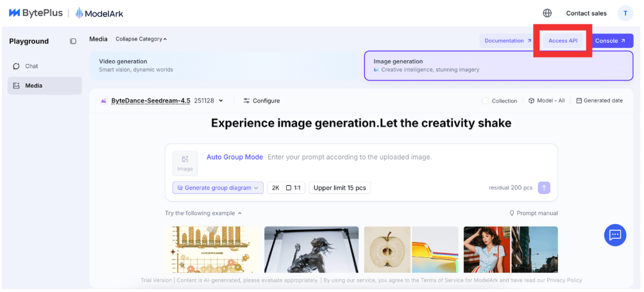This screenshot has height=292, width=644.
Task: Enable the Collection checkbox
Action: pyautogui.click(x=486, y=101)
